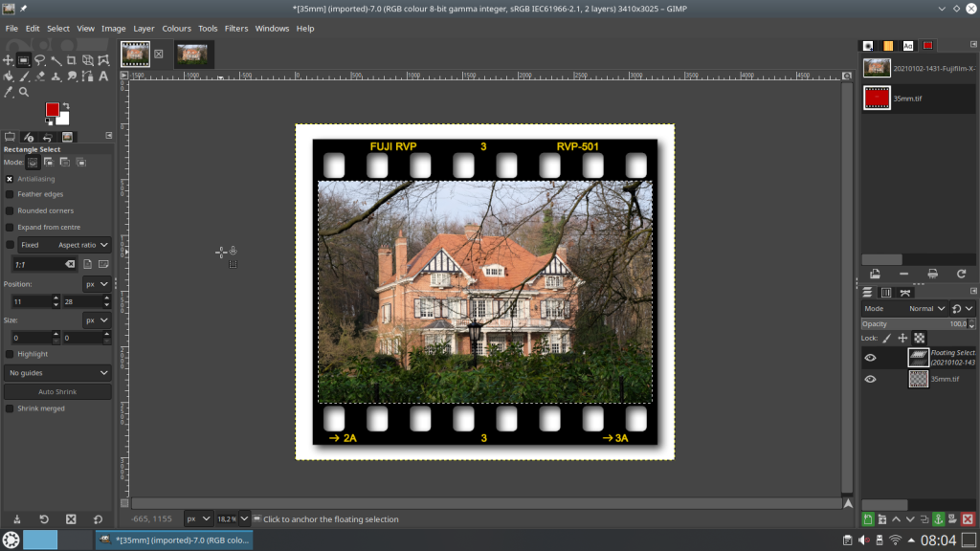Image resolution: width=980 pixels, height=551 pixels.
Task: Open the Filters menu
Action: tap(236, 28)
